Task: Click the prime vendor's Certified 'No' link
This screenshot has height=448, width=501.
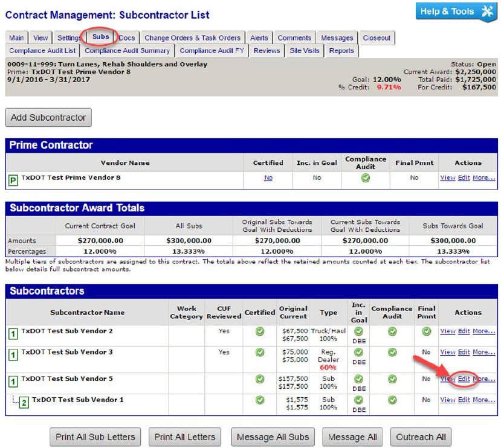Action: pyautogui.click(x=268, y=178)
